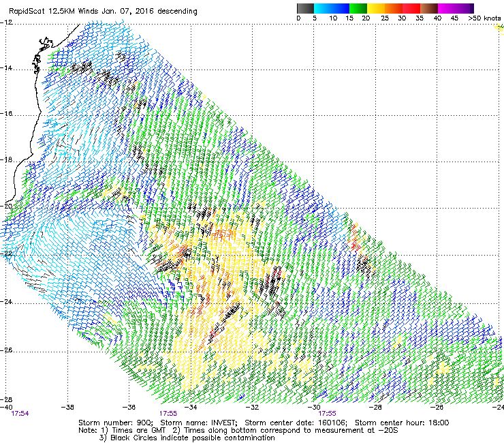Screen dimensions: 504x443
Task: Click the brown 35–40 knots legend swatch
Action: point(429,8)
